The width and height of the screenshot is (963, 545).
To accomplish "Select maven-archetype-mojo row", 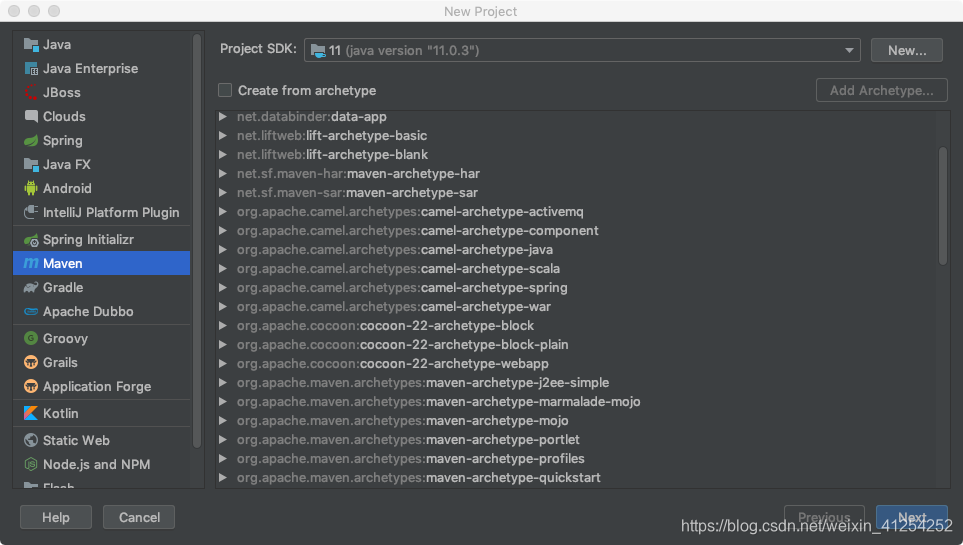I will 577,421.
